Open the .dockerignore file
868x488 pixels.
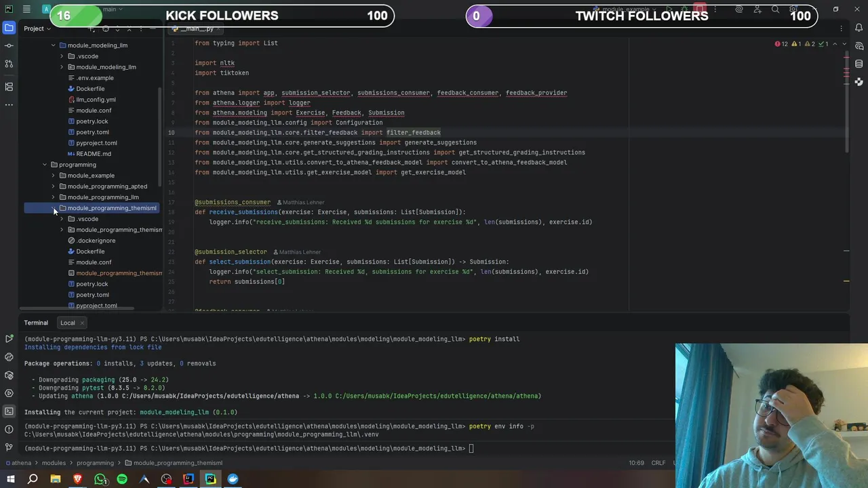(96, 241)
